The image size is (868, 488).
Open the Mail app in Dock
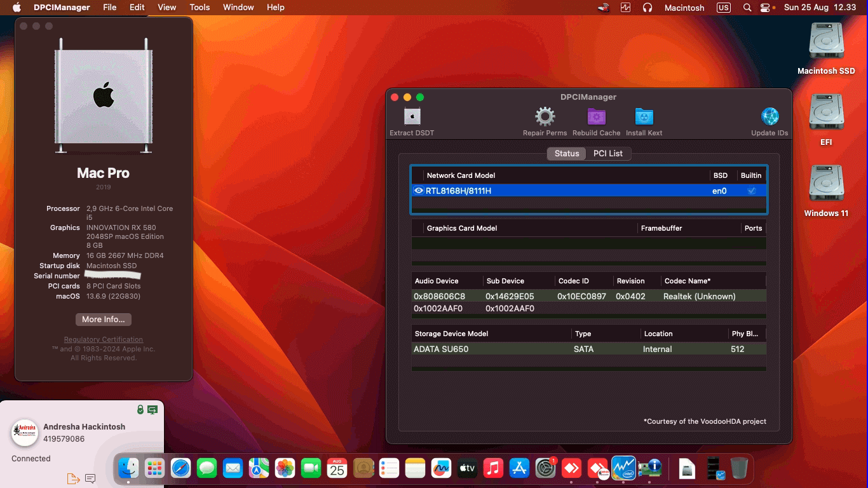(233, 469)
